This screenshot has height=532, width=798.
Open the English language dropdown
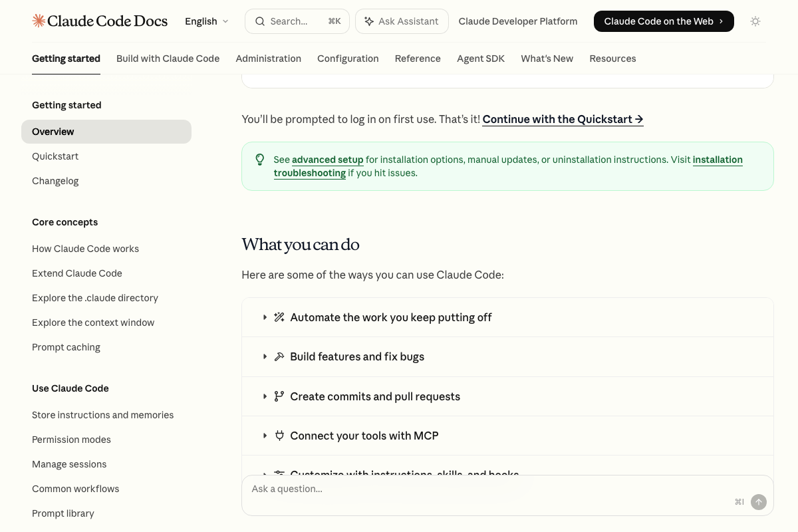[x=207, y=21]
